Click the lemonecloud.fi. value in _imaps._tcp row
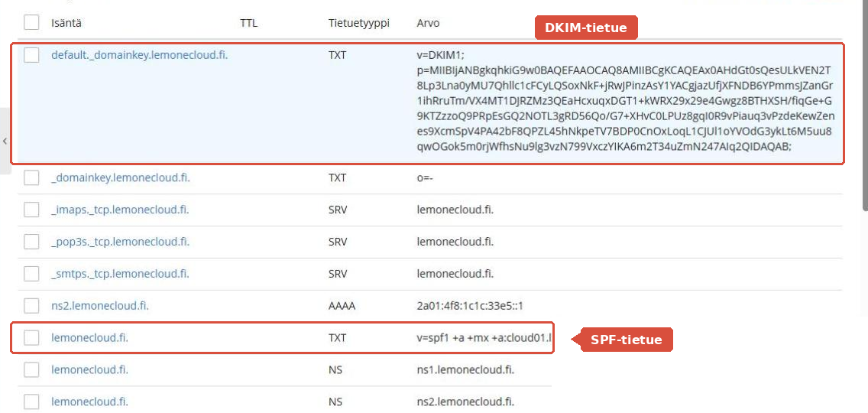The width and height of the screenshot is (868, 413). click(x=455, y=210)
